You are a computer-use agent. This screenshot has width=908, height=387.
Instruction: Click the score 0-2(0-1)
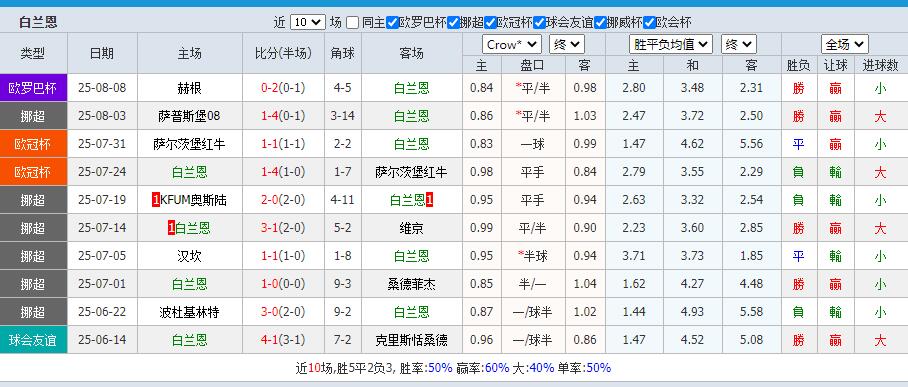(x=283, y=88)
